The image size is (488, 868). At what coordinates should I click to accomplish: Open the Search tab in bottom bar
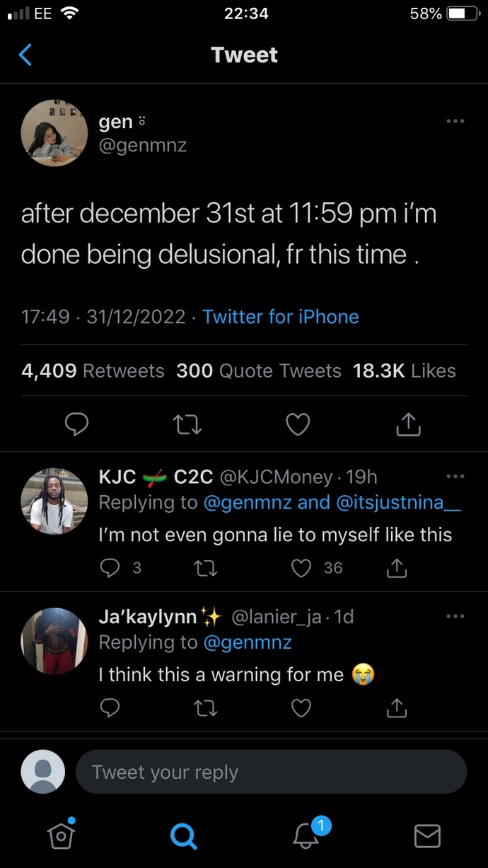click(183, 836)
